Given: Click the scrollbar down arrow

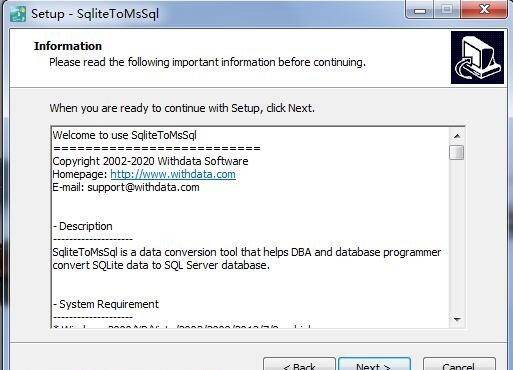Looking at the screenshot, I should tap(457, 319).
